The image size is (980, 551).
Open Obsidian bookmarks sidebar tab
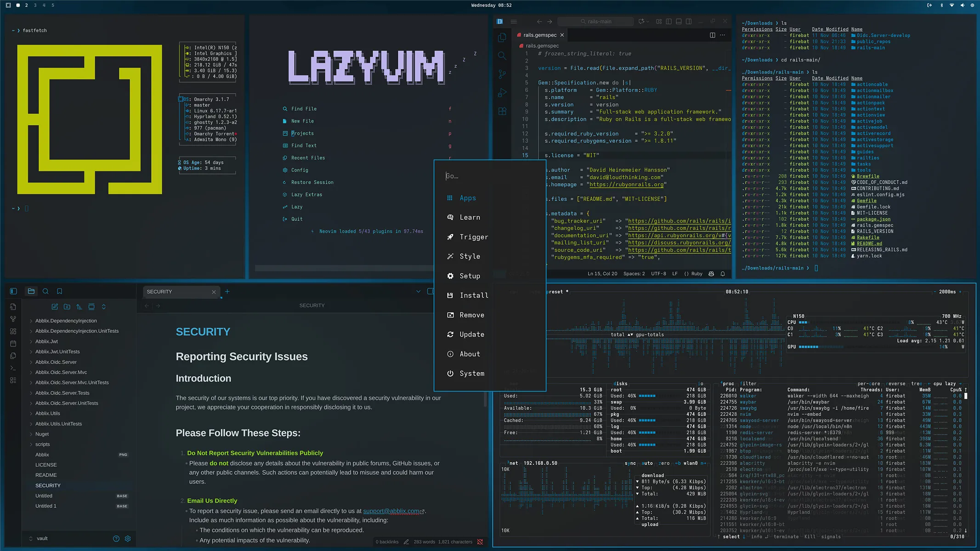click(59, 291)
